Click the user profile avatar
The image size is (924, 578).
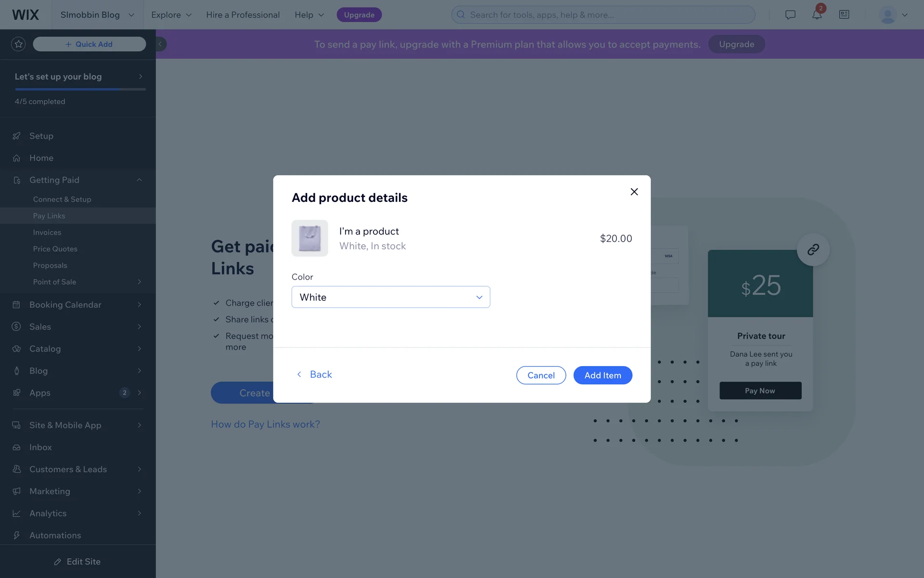[x=887, y=15]
